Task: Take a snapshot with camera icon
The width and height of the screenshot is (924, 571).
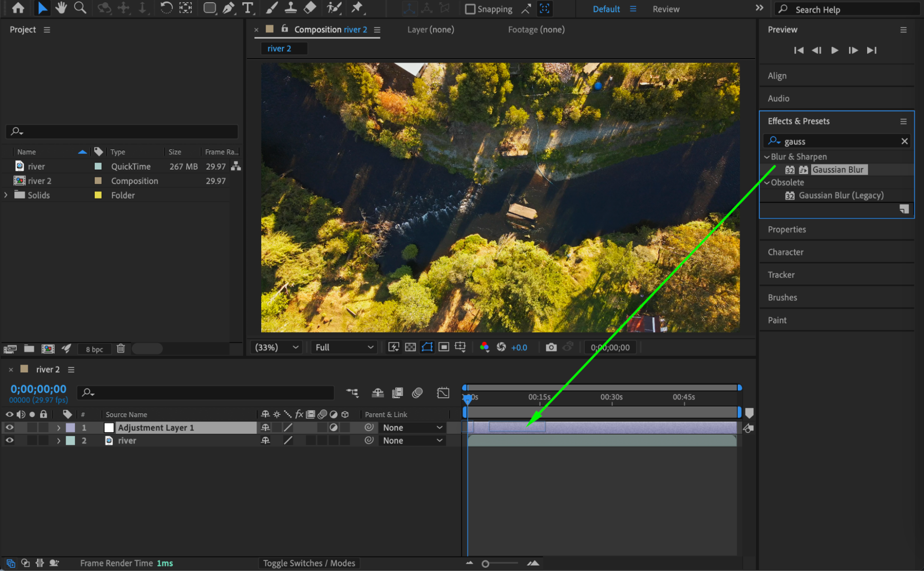Action: pyautogui.click(x=551, y=347)
